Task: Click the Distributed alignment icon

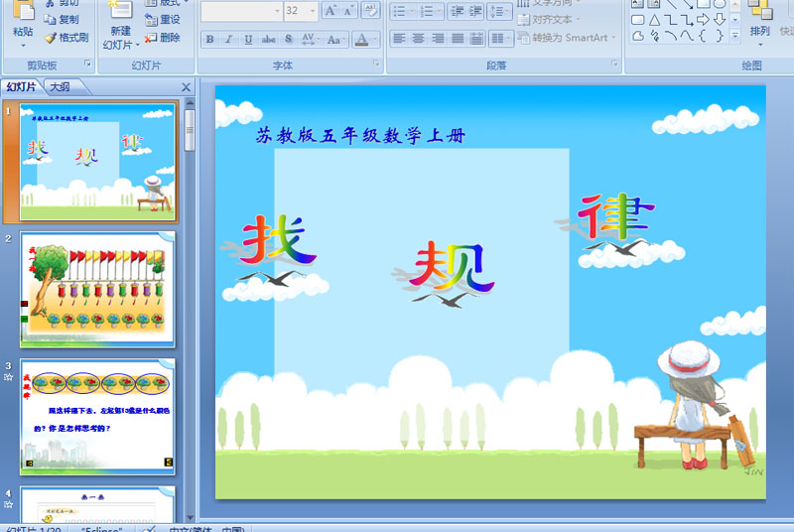Action: tap(476, 38)
